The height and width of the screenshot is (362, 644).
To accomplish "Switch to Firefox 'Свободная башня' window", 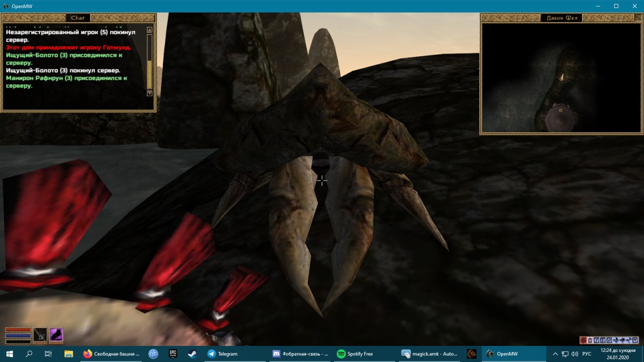I will [x=112, y=354].
